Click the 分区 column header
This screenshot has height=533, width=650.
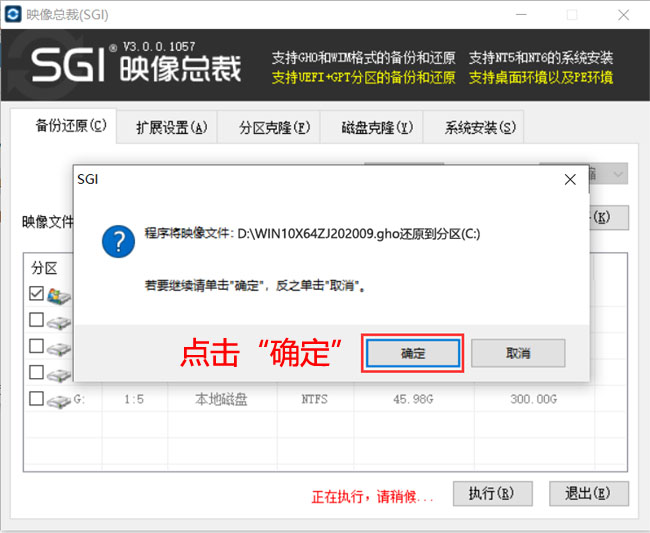44,268
